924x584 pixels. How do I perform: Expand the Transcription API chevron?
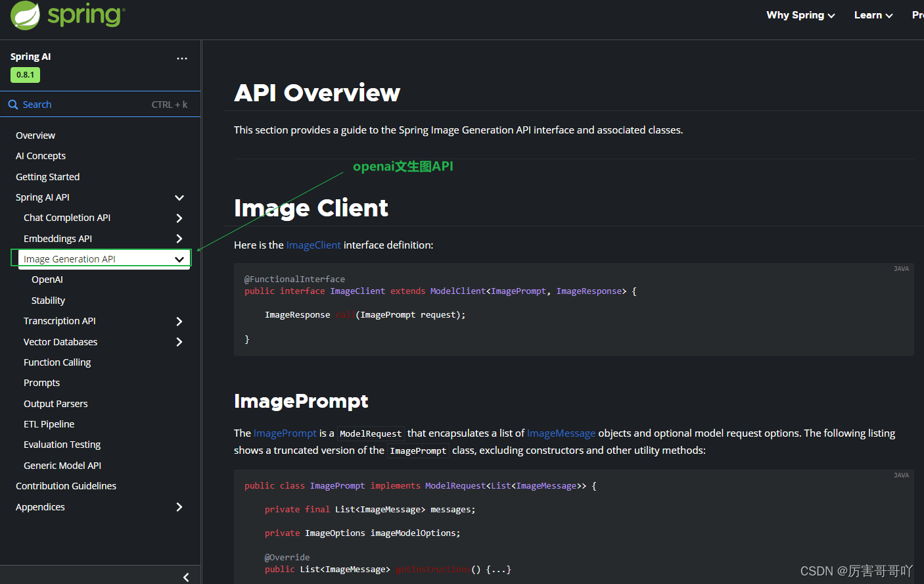tap(179, 322)
